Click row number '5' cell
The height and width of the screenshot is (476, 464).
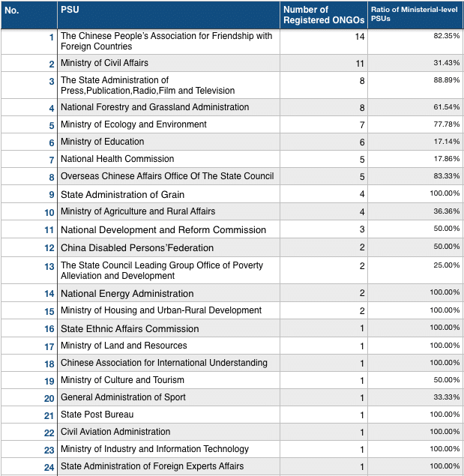(29, 124)
